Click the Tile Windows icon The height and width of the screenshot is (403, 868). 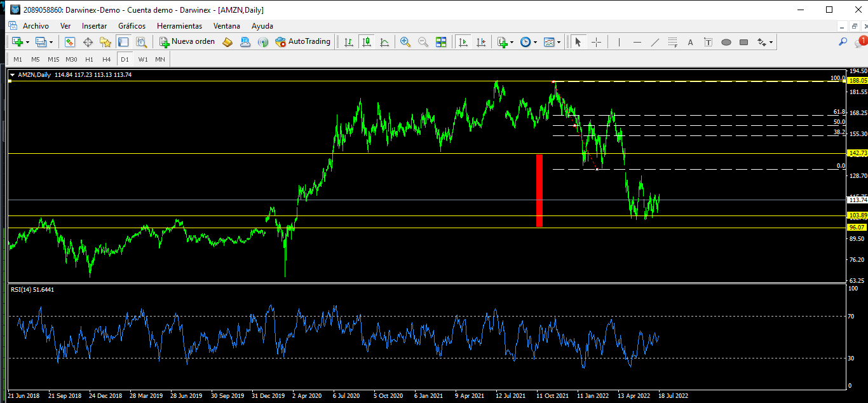[441, 42]
